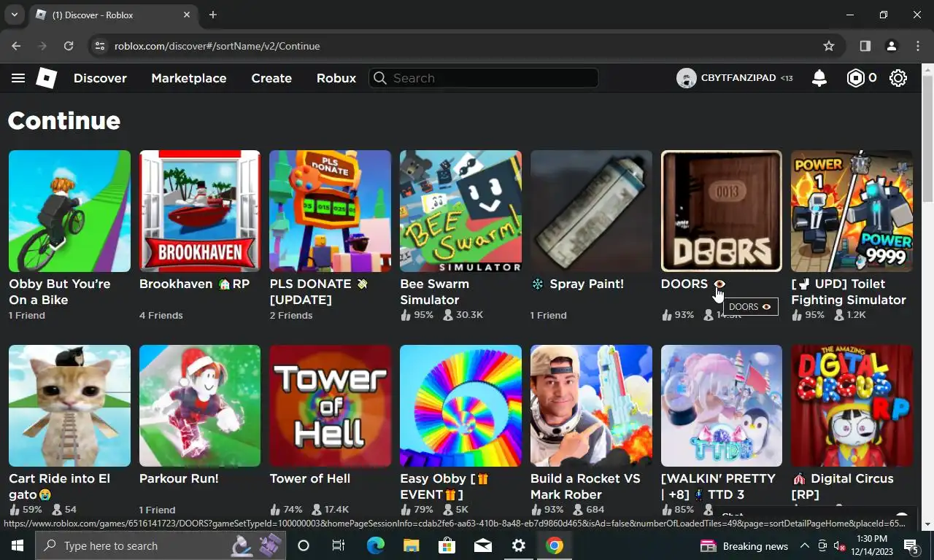Viewport: 934px width, 560px height.
Task: Go back to the previous page
Action: click(x=16, y=46)
